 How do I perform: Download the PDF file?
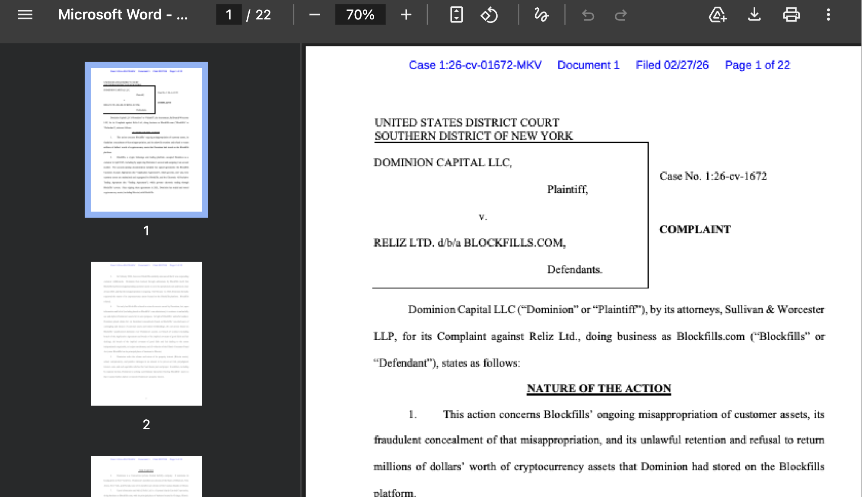click(x=754, y=15)
